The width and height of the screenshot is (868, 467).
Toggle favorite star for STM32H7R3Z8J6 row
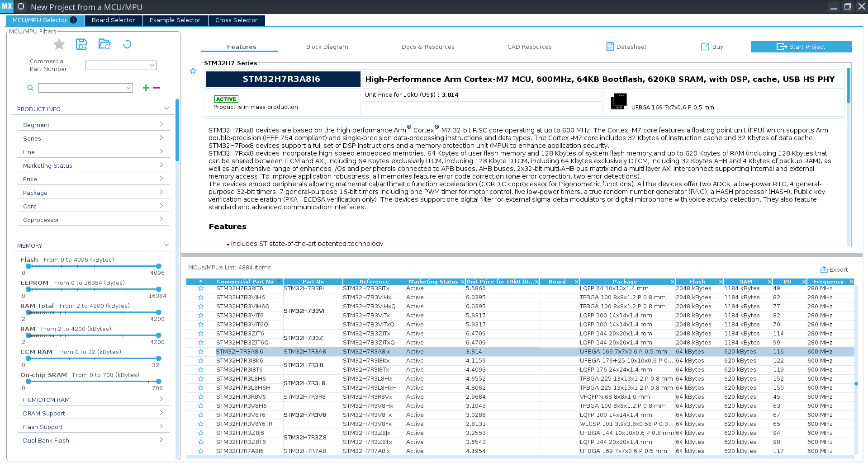[x=201, y=433]
